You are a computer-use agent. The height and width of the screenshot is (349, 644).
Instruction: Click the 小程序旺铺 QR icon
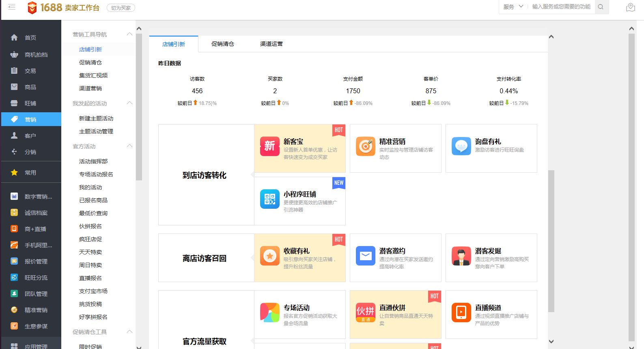click(270, 199)
